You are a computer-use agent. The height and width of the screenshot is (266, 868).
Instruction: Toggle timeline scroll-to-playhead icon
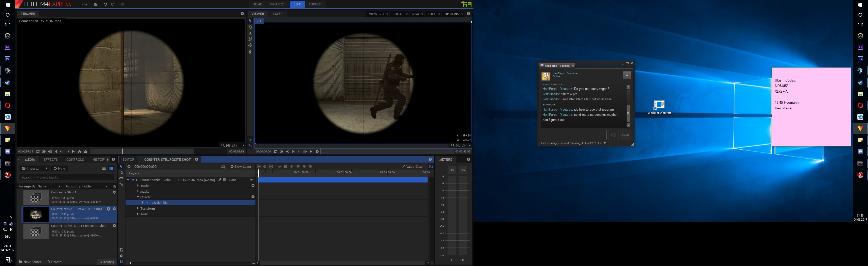point(431,167)
